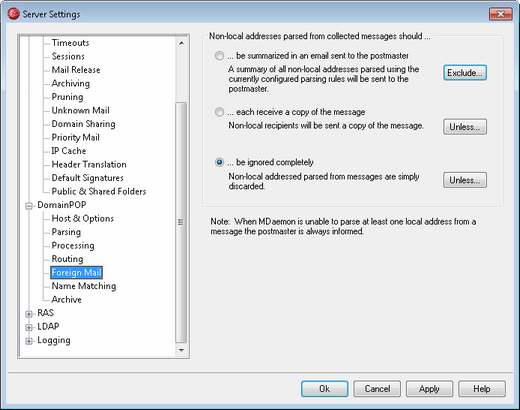Select be ignored completely radio button
Image resolution: width=520 pixels, height=410 pixels.
(x=219, y=162)
